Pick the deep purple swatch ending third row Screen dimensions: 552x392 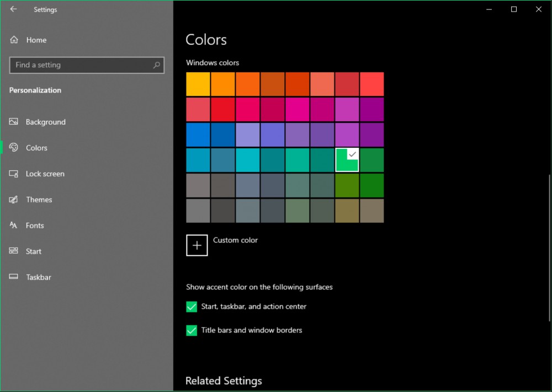tap(371, 135)
